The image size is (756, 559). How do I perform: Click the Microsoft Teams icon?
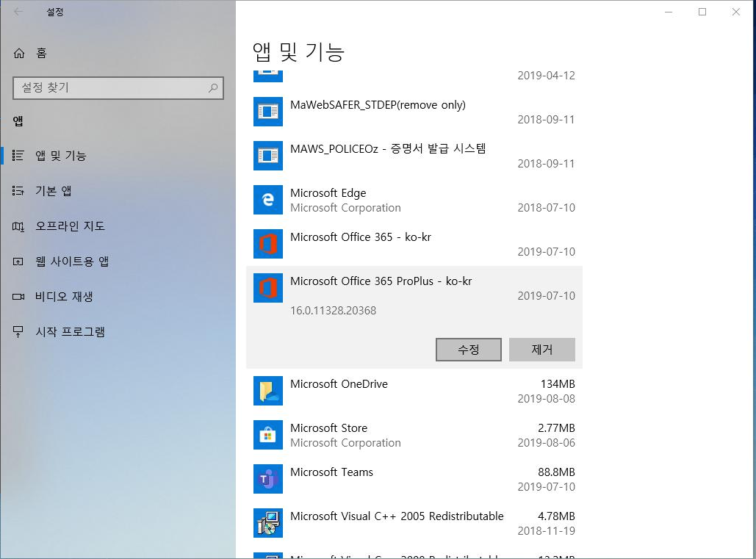(x=268, y=479)
